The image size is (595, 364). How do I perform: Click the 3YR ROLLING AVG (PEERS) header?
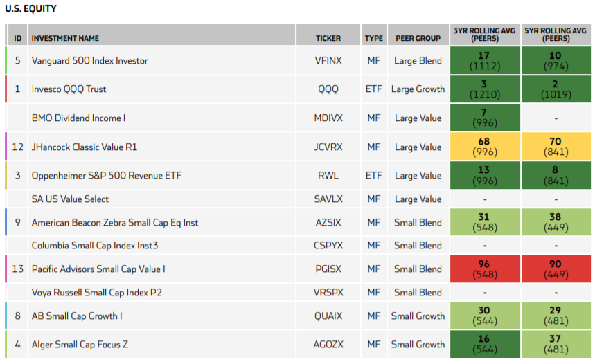(485, 35)
